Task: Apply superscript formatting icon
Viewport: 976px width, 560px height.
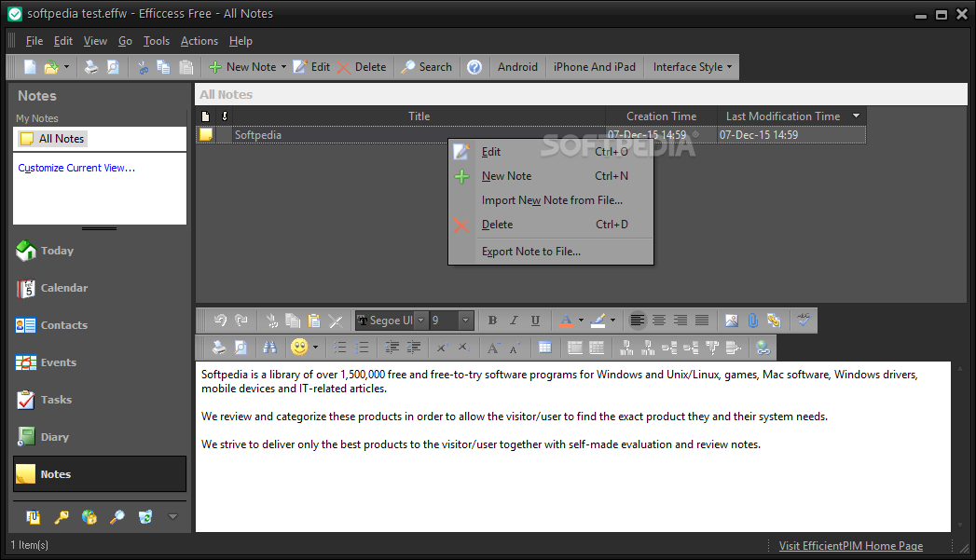Action: coord(441,348)
